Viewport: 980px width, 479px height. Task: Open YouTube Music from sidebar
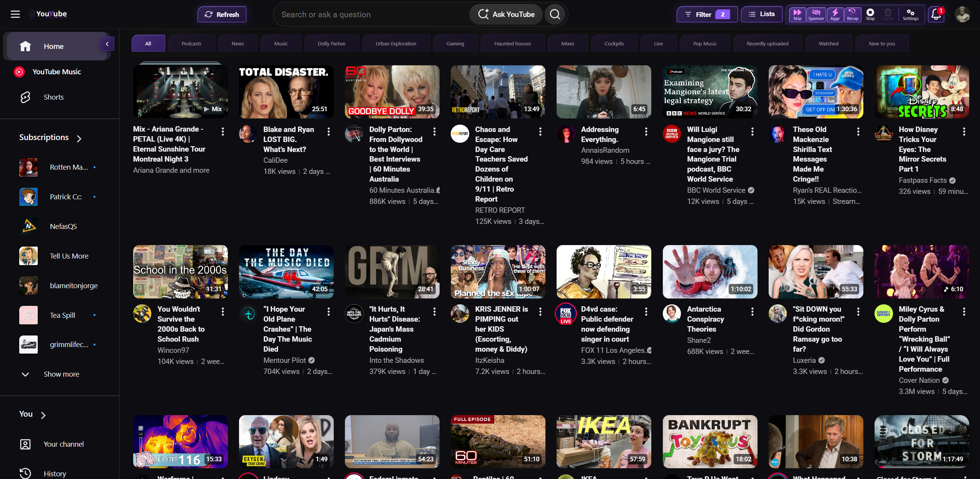point(57,72)
